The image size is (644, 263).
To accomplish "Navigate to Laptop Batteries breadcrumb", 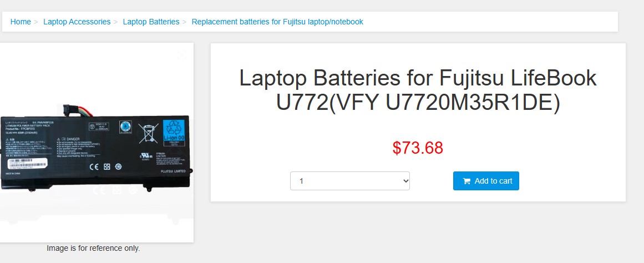I will coord(151,22).
